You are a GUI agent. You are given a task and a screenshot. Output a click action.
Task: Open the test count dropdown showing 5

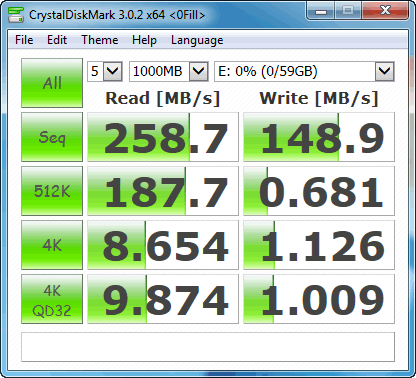coord(105,71)
